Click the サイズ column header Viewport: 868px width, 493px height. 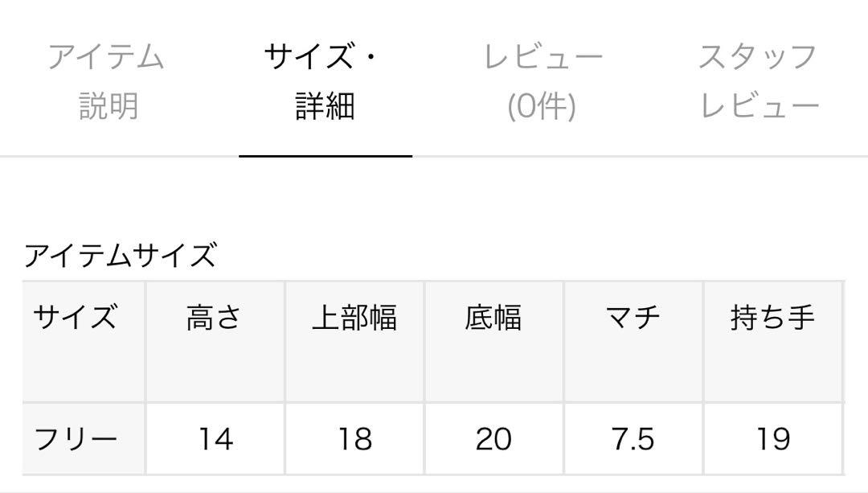(76, 318)
